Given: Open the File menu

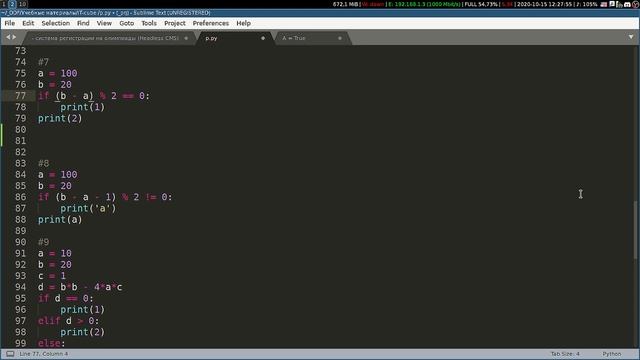Looking at the screenshot, I should (10, 23).
